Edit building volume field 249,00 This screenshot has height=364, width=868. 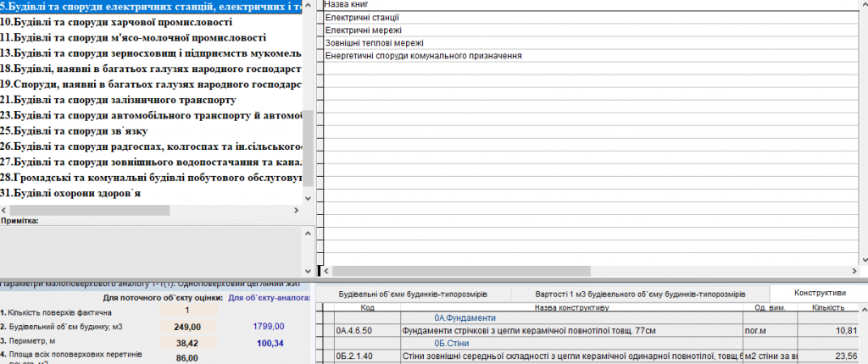(187, 327)
